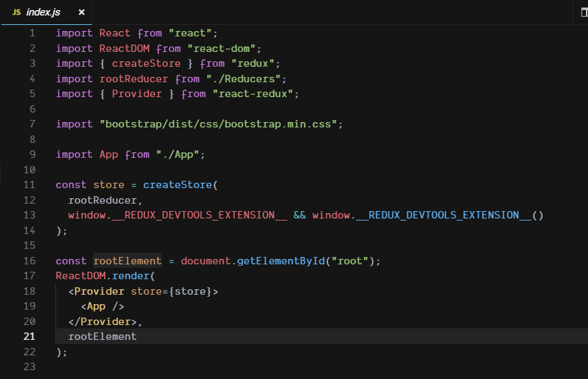588x379 pixels.
Task: Click line number 15 in the gutter
Action: click(30, 245)
